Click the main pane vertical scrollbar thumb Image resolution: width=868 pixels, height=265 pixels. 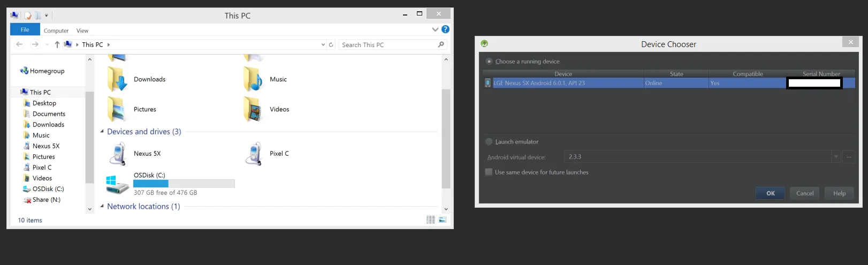pyautogui.click(x=446, y=139)
